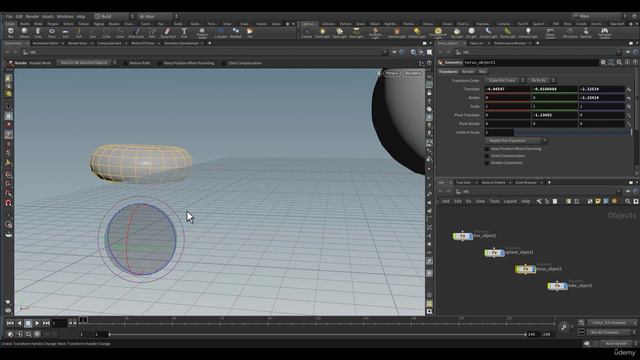This screenshot has width=640, height=360.
Task: Select the sphere_object1 node
Action: pos(494,253)
